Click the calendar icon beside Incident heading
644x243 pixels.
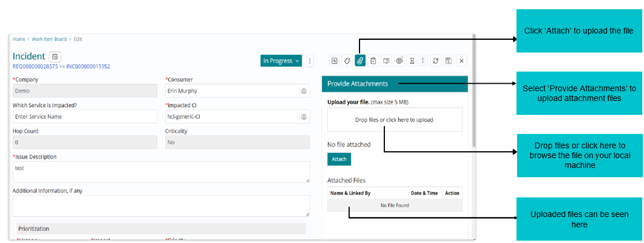point(55,57)
